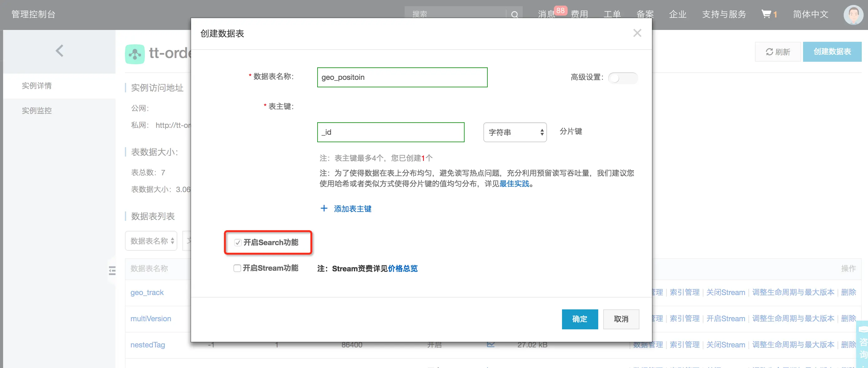The height and width of the screenshot is (368, 868).
Task: Open the best practices link
Action: point(514,184)
